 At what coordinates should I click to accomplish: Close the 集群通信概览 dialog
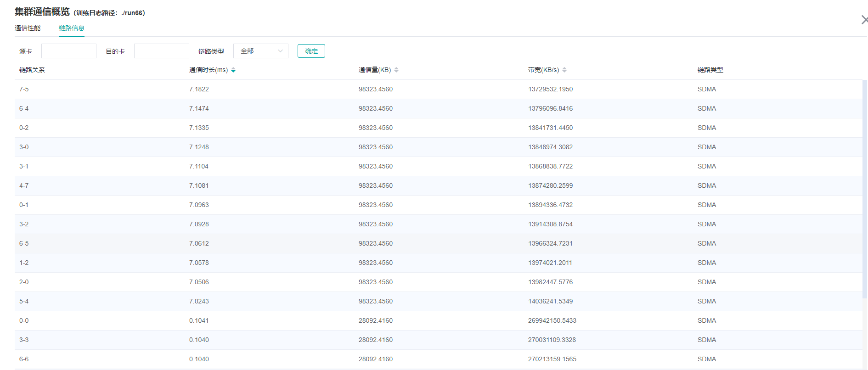864,20
